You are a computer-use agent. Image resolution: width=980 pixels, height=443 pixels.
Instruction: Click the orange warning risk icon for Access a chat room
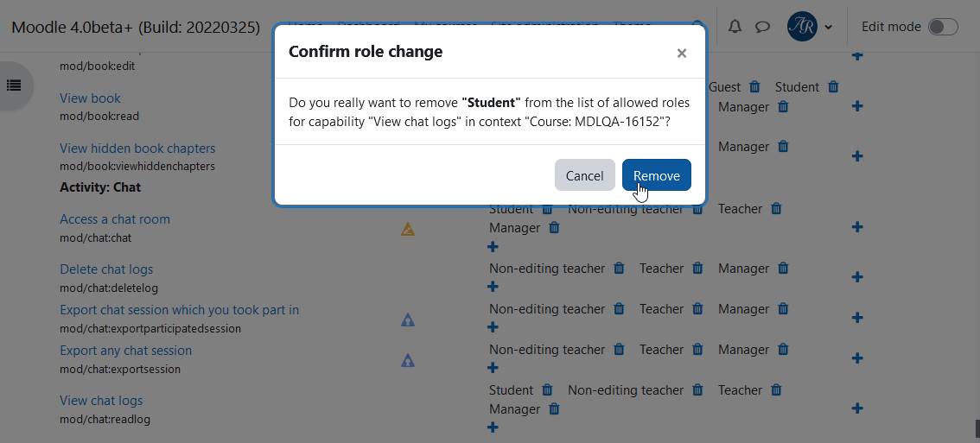(x=408, y=229)
